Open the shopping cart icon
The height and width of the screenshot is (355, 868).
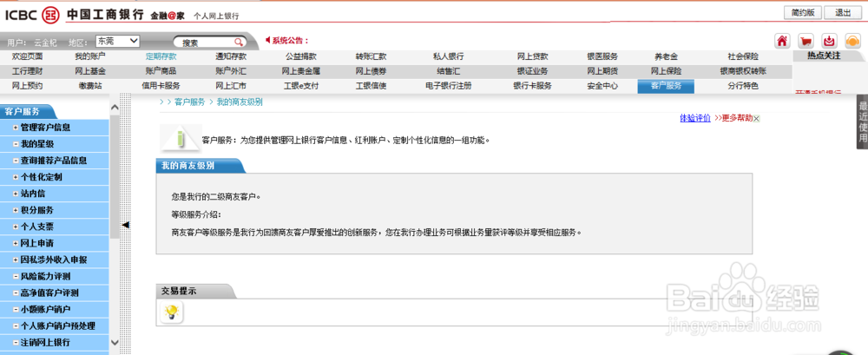(x=806, y=41)
